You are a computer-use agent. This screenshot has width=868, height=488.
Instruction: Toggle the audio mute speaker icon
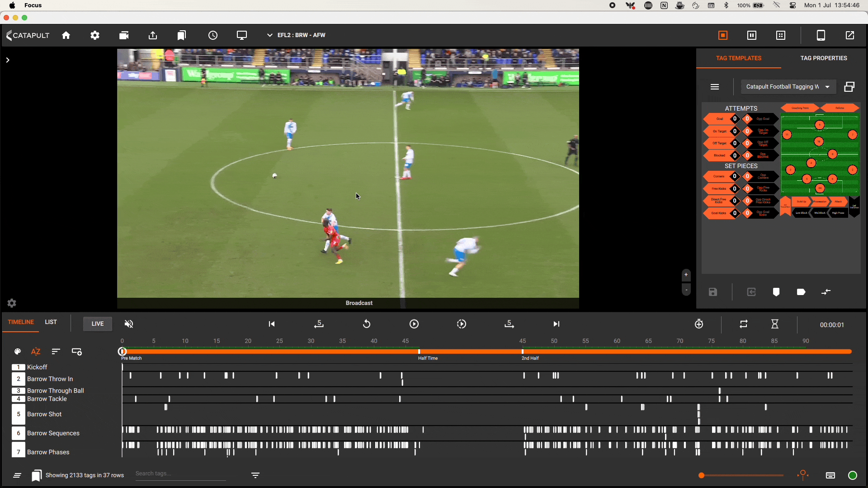point(129,324)
